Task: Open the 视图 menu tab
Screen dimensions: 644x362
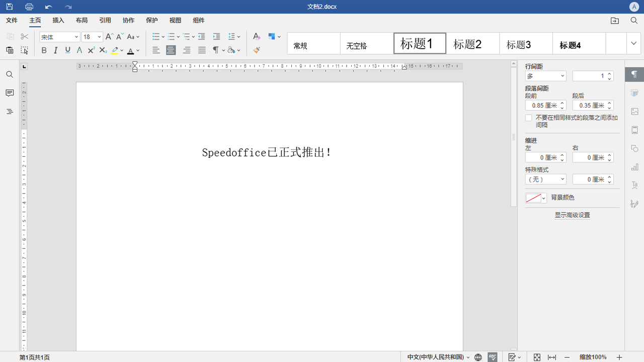Action: point(175,20)
